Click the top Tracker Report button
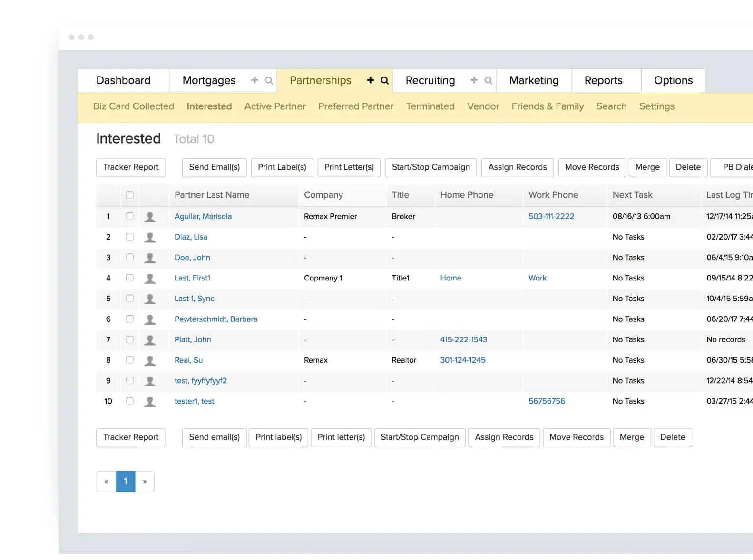 click(x=131, y=167)
